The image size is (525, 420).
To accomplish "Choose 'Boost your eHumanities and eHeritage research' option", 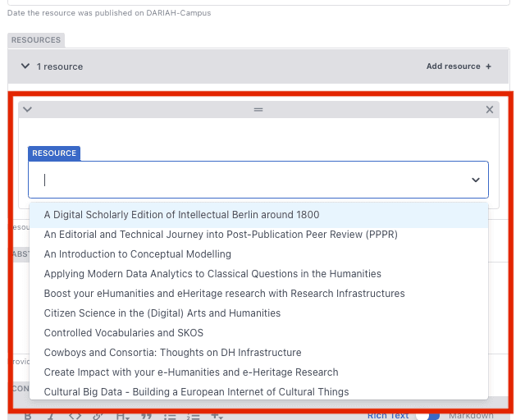I will coord(224,294).
